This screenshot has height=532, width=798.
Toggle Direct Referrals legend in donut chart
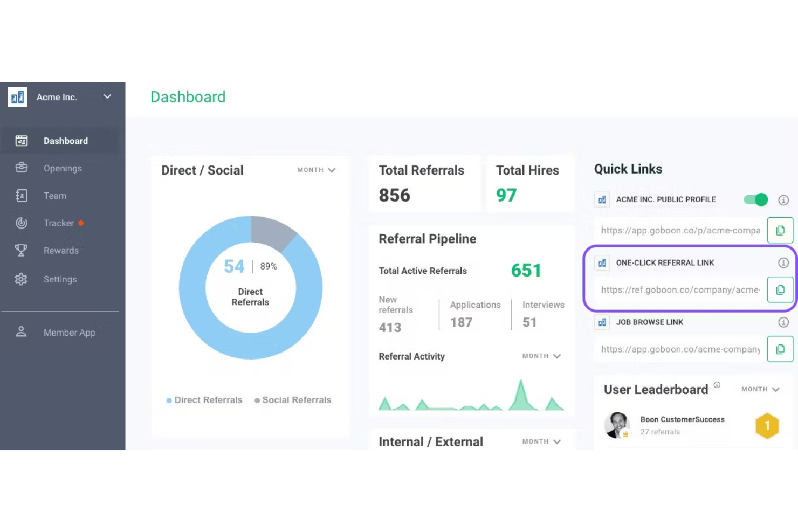coord(204,400)
